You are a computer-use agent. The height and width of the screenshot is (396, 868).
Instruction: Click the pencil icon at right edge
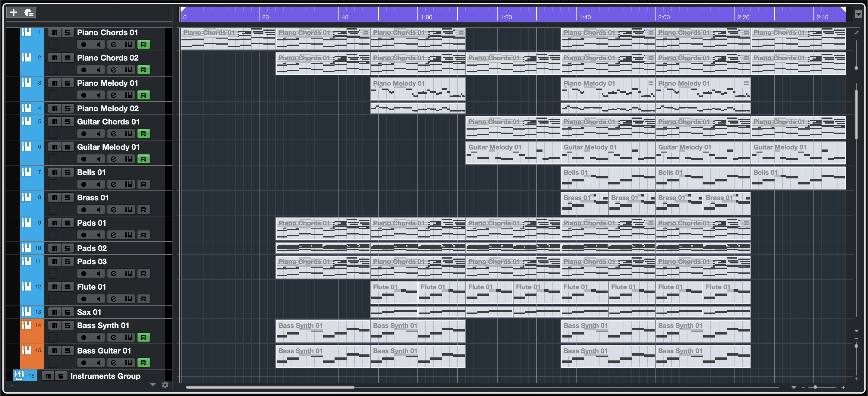pos(857,32)
